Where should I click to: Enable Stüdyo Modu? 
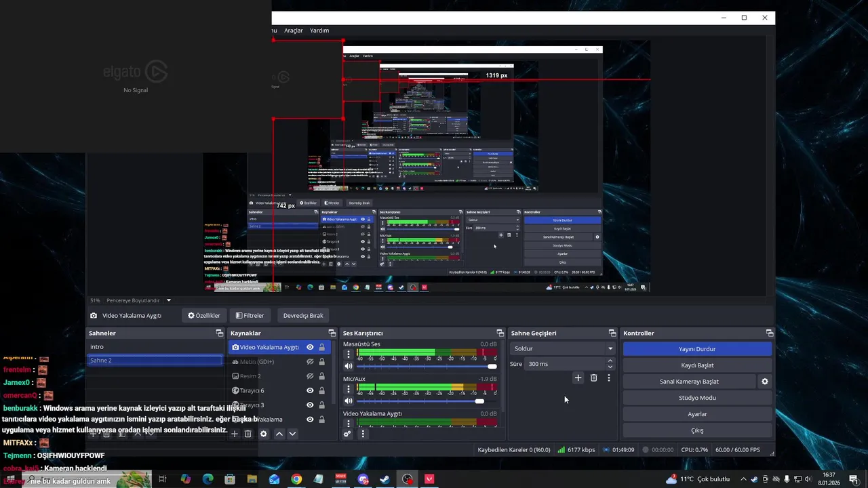pyautogui.click(x=697, y=398)
